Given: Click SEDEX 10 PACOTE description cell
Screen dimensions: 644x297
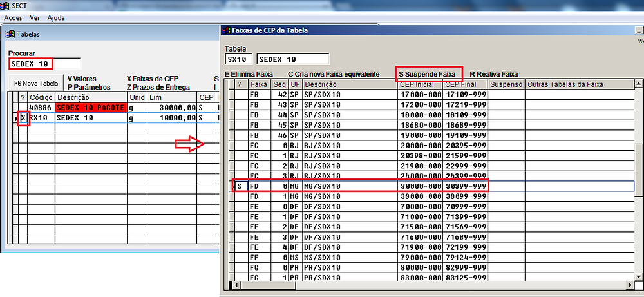Looking at the screenshot, I should [x=91, y=108].
